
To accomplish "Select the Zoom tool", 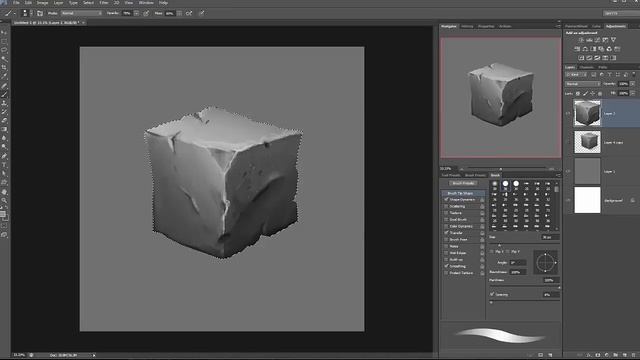I will [4, 200].
